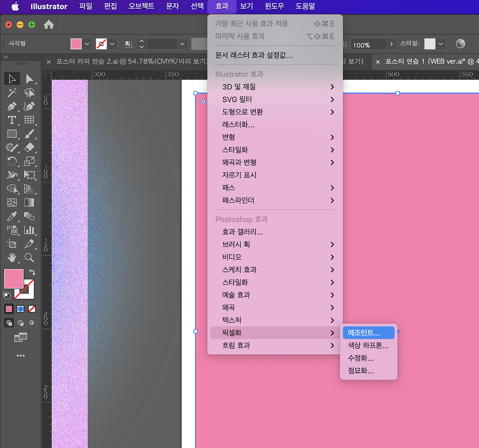
Task: Set the stroke to None
Action: tap(32, 309)
